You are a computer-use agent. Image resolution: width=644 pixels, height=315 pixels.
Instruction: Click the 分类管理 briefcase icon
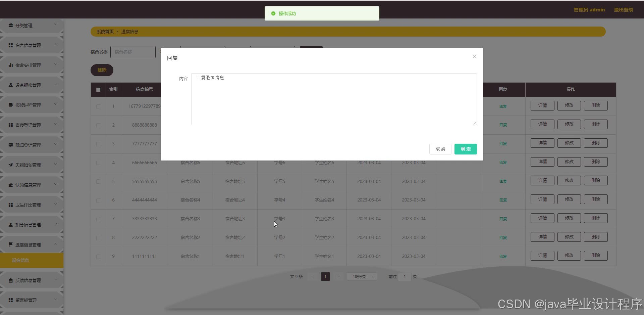point(11,25)
